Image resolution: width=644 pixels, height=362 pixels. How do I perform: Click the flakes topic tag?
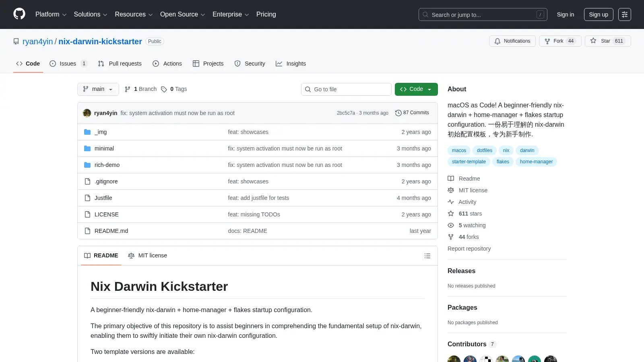503,162
